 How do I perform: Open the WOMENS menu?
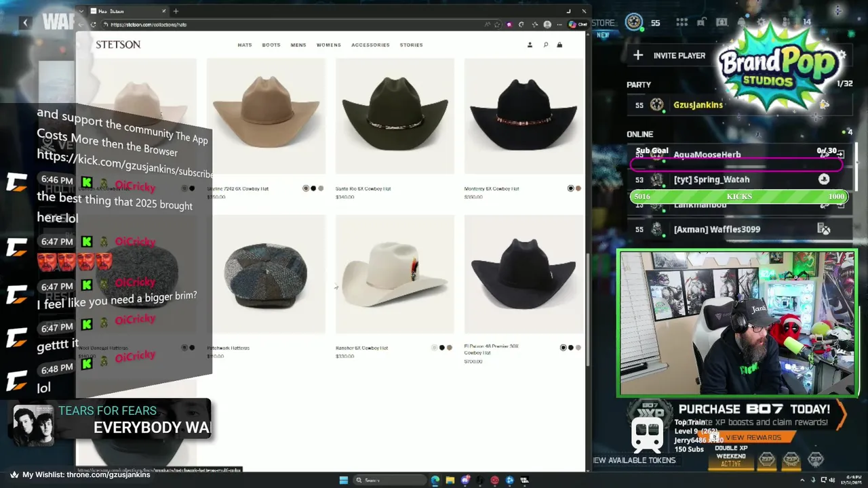tap(328, 45)
